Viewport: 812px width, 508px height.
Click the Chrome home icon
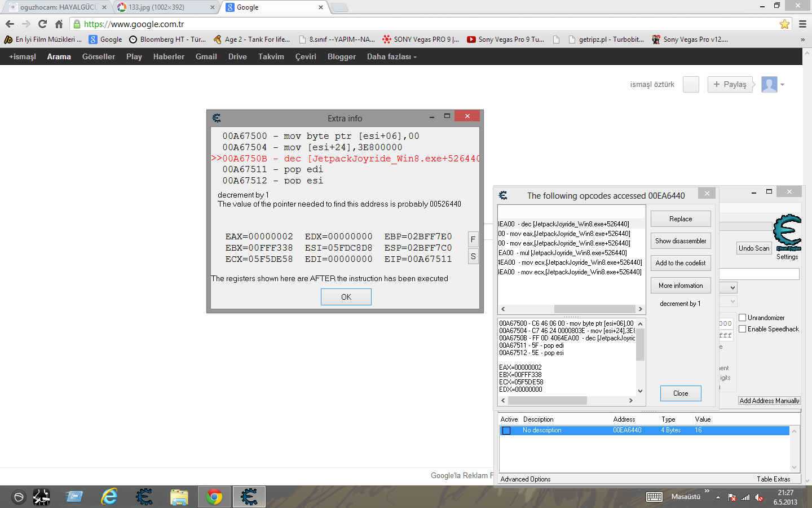(59, 24)
